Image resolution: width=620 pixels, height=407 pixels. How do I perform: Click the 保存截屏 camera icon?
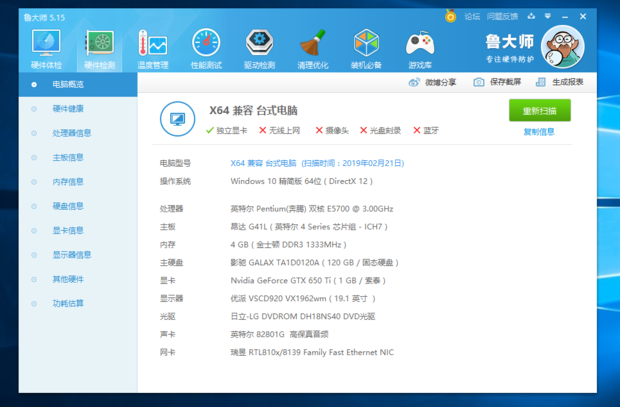[x=478, y=82]
